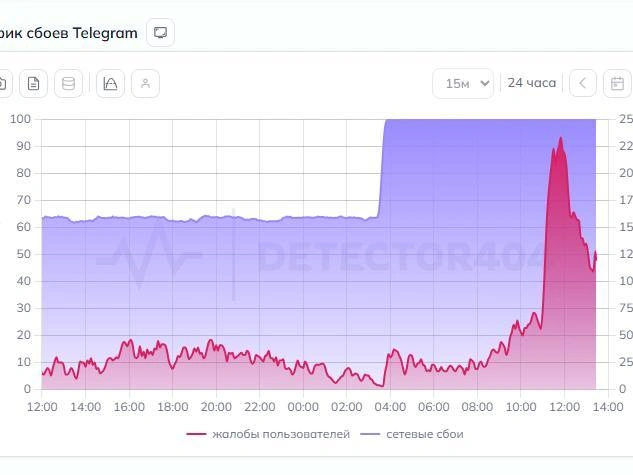
Task: Click the 08:00 label on time axis
Action: 477,407
